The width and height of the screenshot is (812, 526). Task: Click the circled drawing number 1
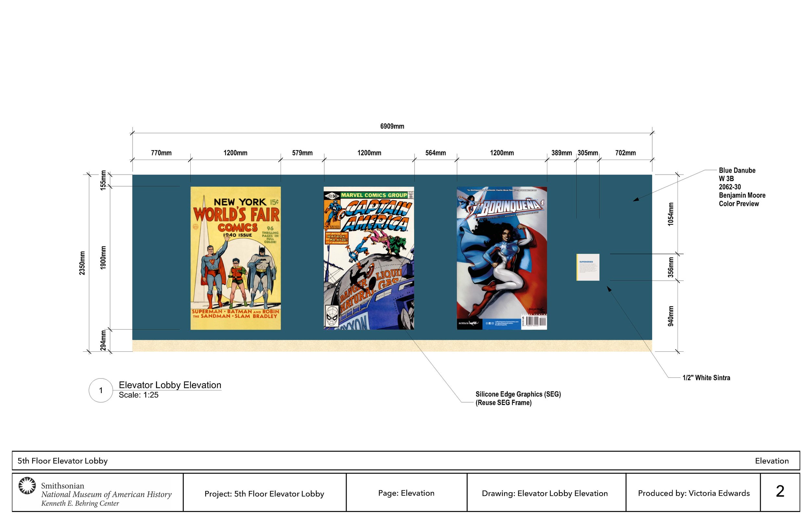pos(101,390)
